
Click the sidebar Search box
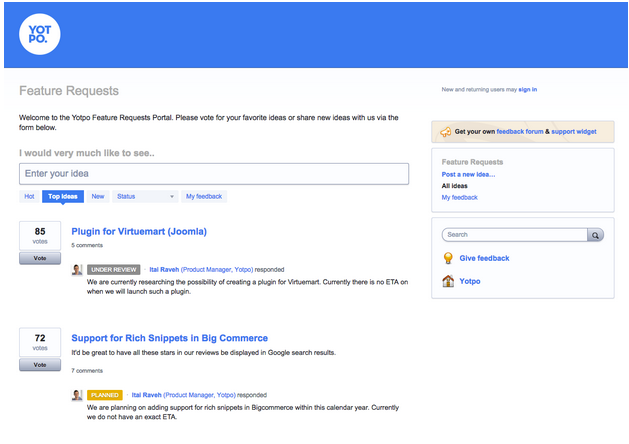pyautogui.click(x=514, y=235)
